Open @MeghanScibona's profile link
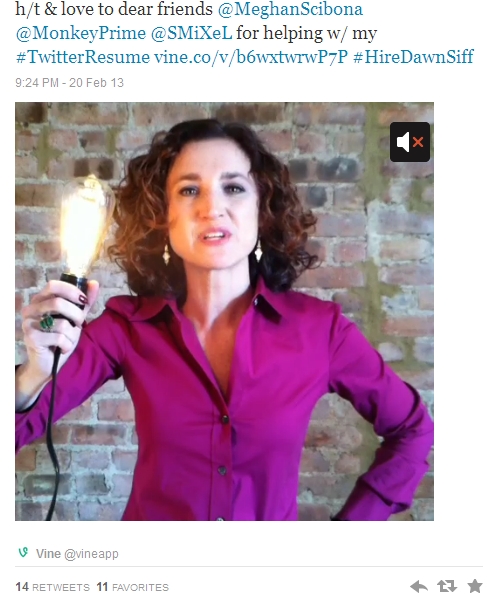 (x=290, y=9)
